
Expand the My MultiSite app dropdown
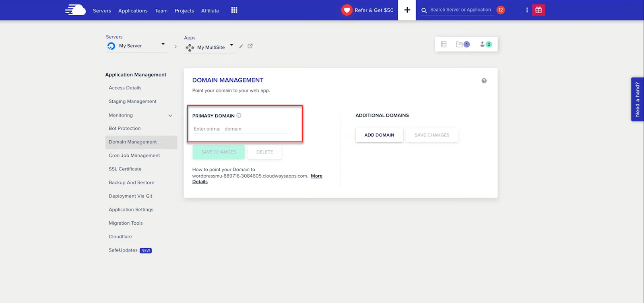coord(231,45)
